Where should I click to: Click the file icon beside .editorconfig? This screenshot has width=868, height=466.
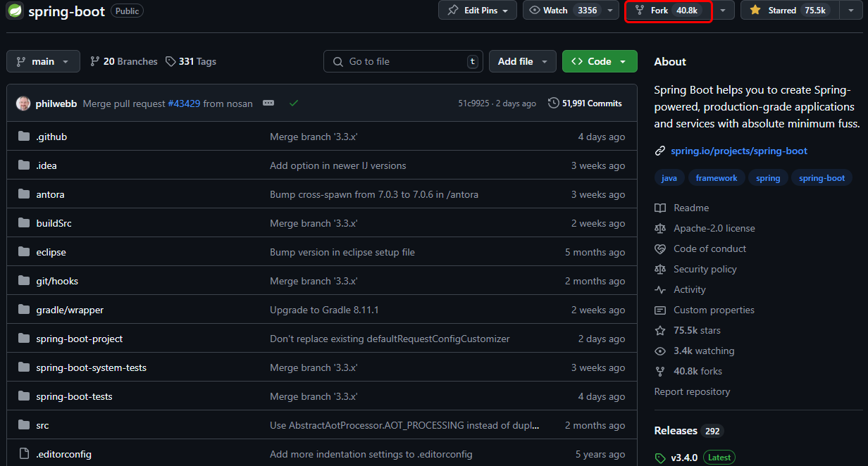pos(24,454)
